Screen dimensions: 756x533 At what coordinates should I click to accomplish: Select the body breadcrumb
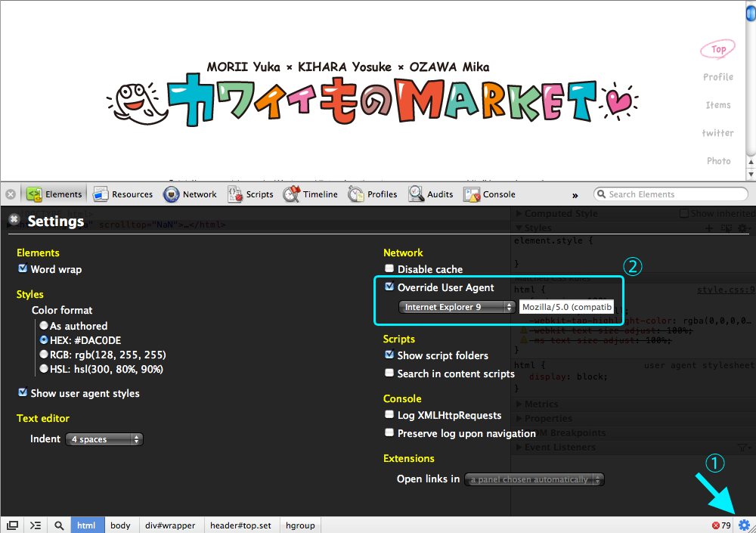pyautogui.click(x=120, y=525)
